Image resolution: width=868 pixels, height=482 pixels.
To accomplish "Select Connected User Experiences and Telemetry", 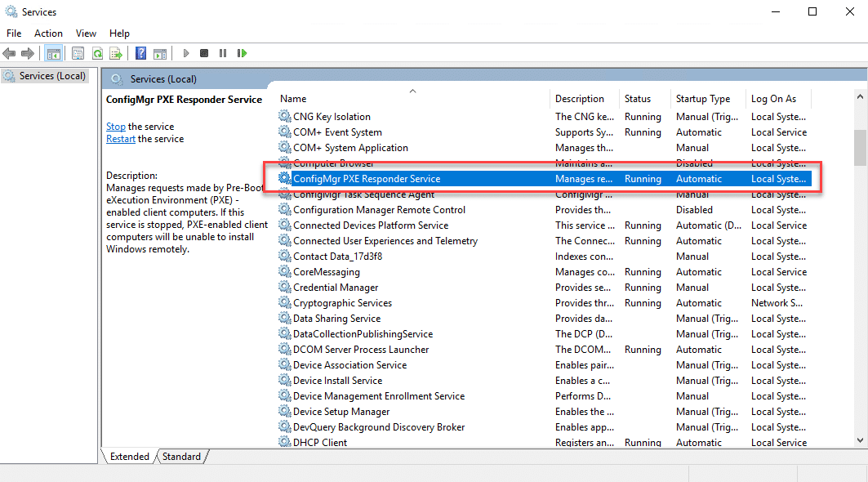I will click(385, 240).
